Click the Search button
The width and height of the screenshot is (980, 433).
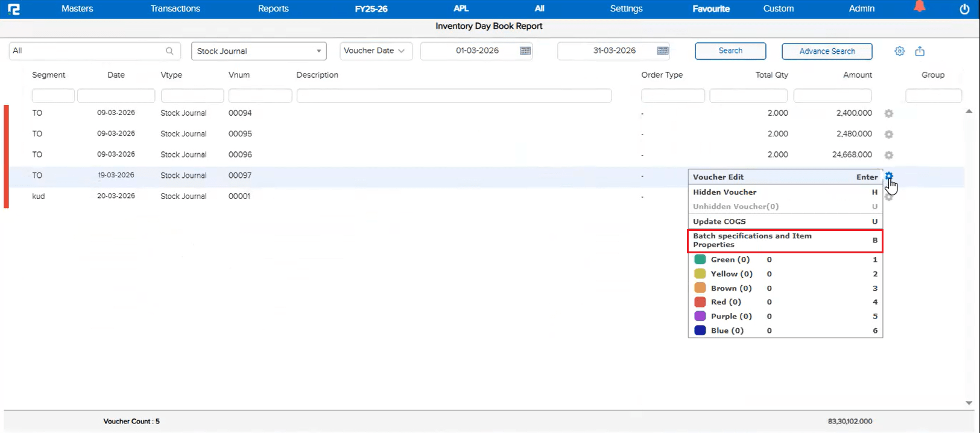tap(730, 51)
